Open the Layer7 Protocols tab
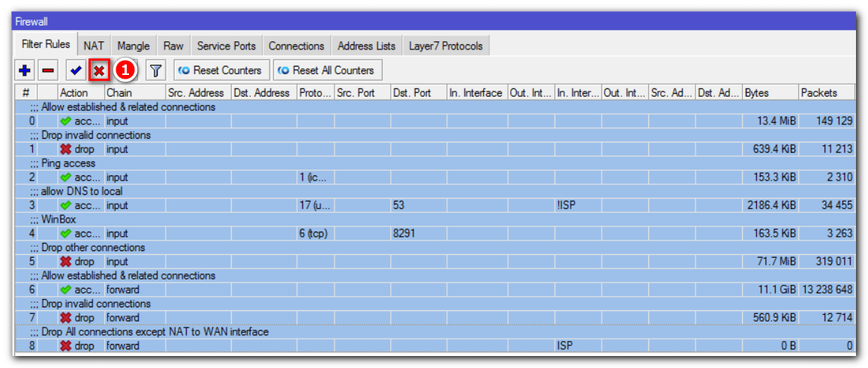Screen dimensions: 868x368 point(446,46)
